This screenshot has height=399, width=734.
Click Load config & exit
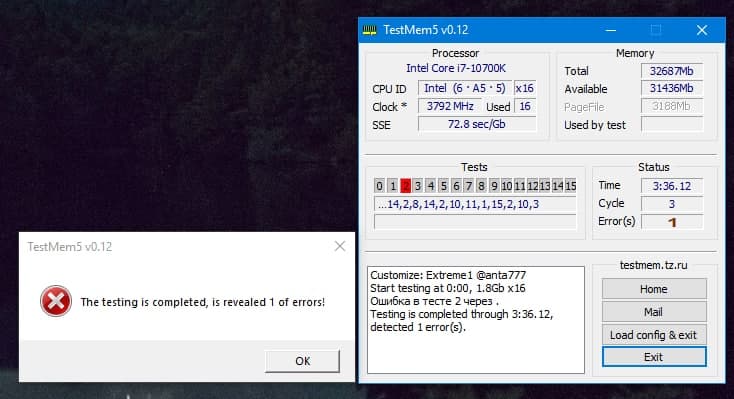coord(654,335)
